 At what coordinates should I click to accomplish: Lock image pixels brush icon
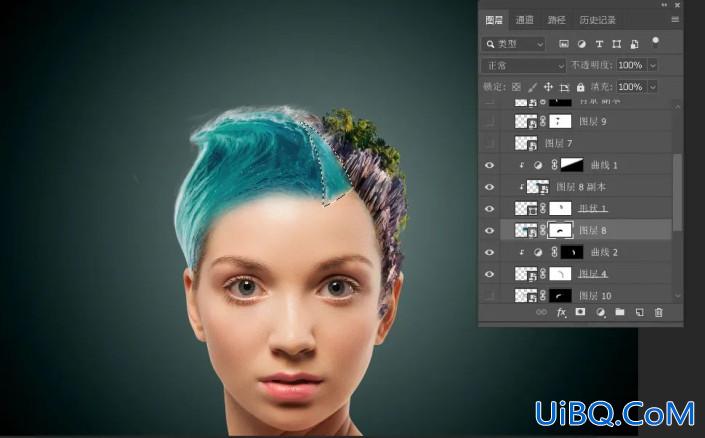coord(532,87)
